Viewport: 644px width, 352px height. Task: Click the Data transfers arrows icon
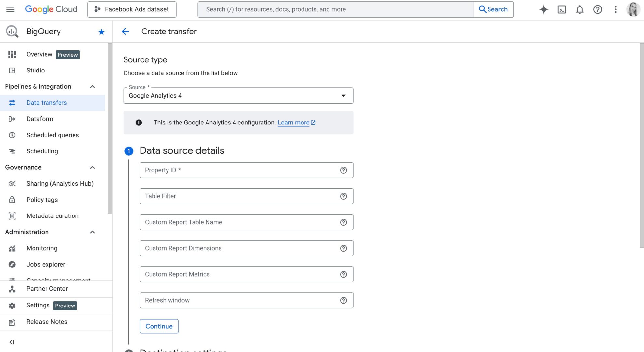tap(12, 103)
